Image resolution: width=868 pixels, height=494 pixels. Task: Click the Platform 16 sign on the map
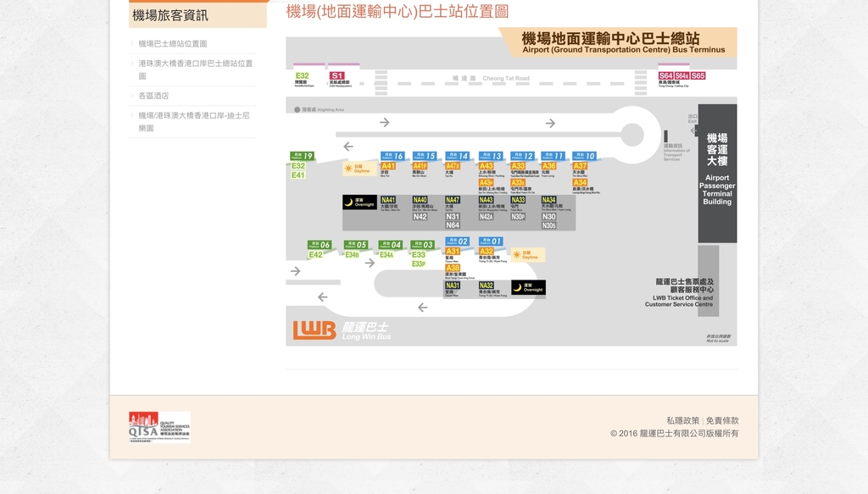click(x=392, y=156)
